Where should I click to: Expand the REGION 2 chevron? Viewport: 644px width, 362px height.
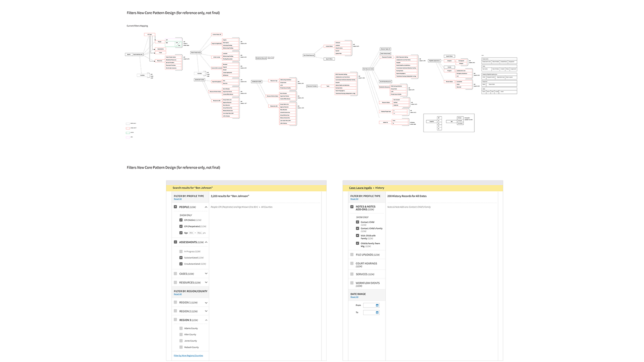(206, 311)
